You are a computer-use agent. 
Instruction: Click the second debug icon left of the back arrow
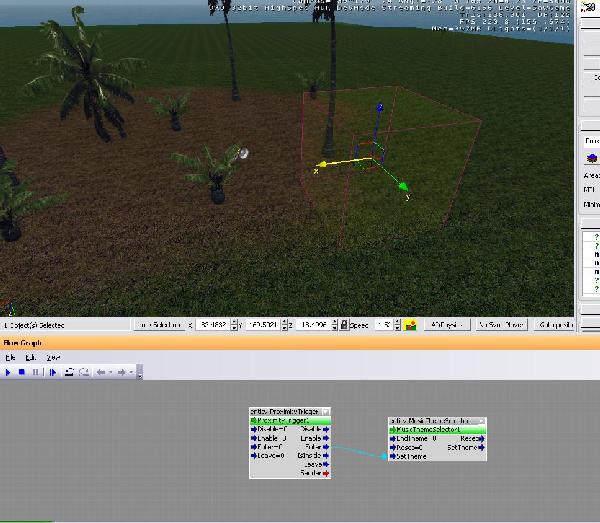[84, 372]
